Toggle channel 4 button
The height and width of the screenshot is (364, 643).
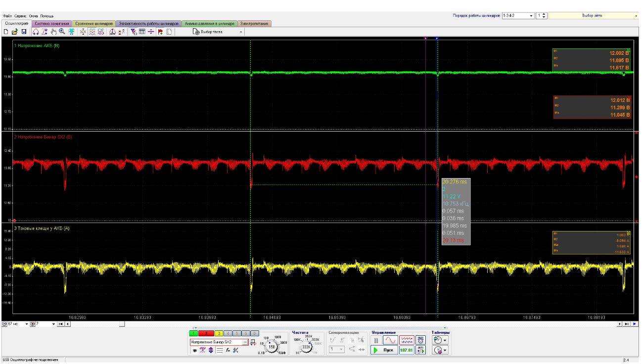(228, 334)
